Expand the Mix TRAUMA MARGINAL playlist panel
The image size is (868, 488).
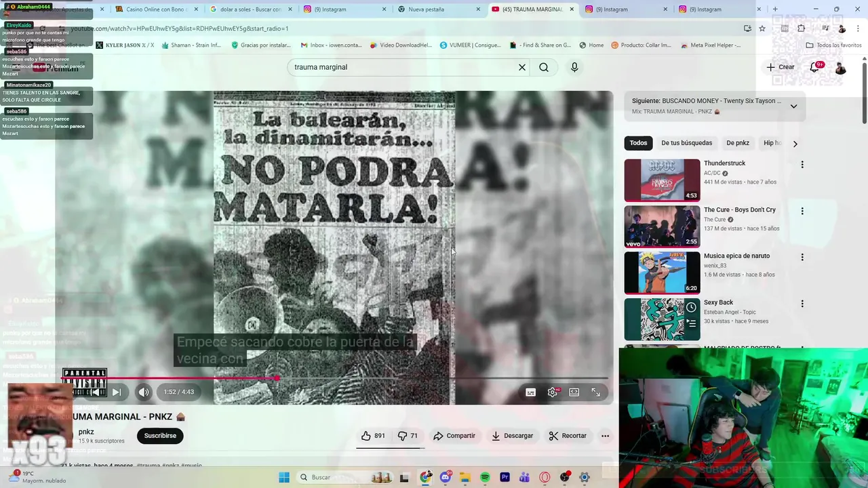coord(793,106)
